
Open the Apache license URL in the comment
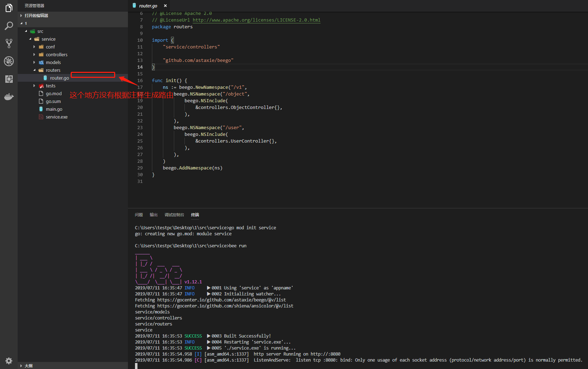[x=257, y=20]
